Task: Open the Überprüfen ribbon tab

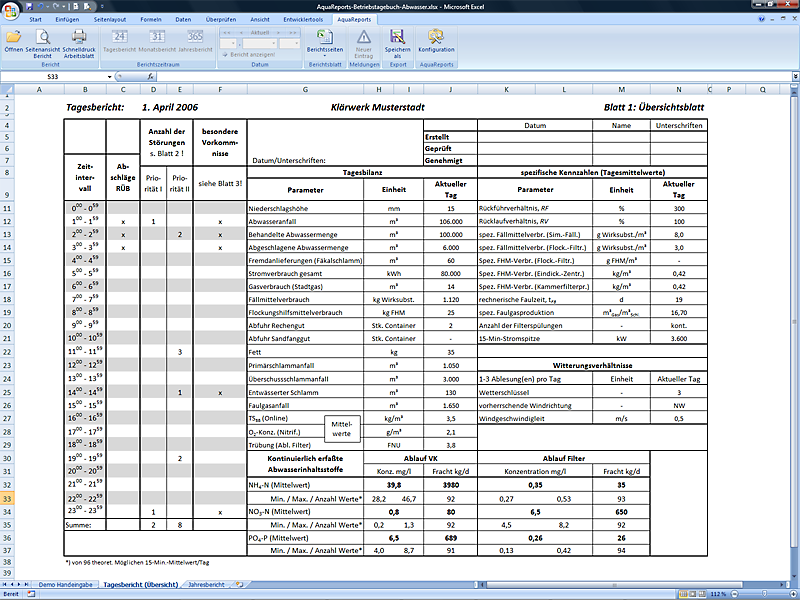Action: coord(221,19)
